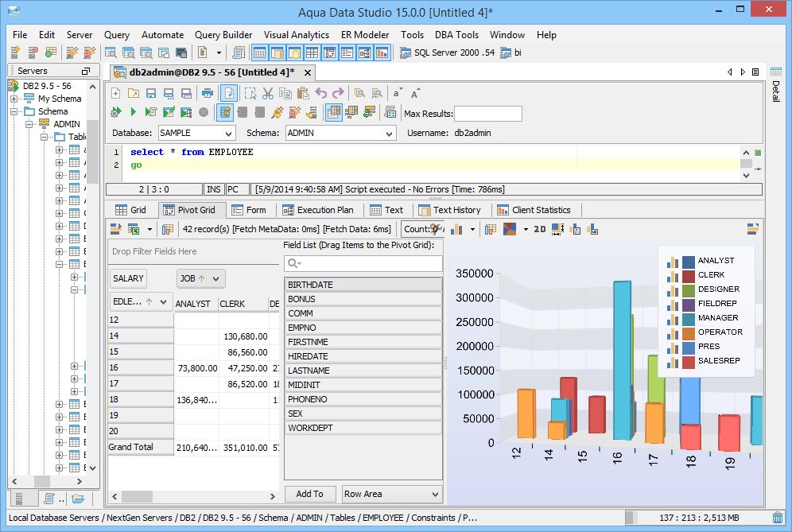Click the ANALYST legend color swatch

(689, 262)
